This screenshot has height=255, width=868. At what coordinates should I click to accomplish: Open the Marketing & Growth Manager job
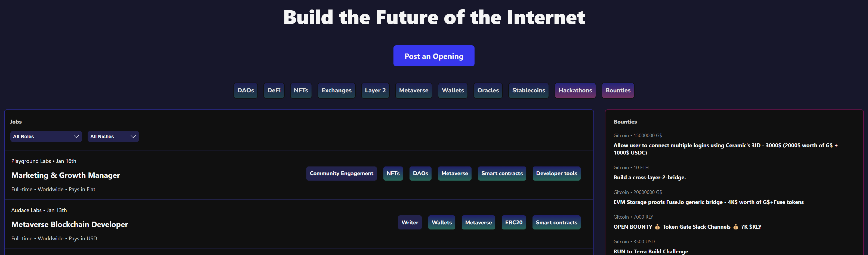pyautogui.click(x=66, y=175)
